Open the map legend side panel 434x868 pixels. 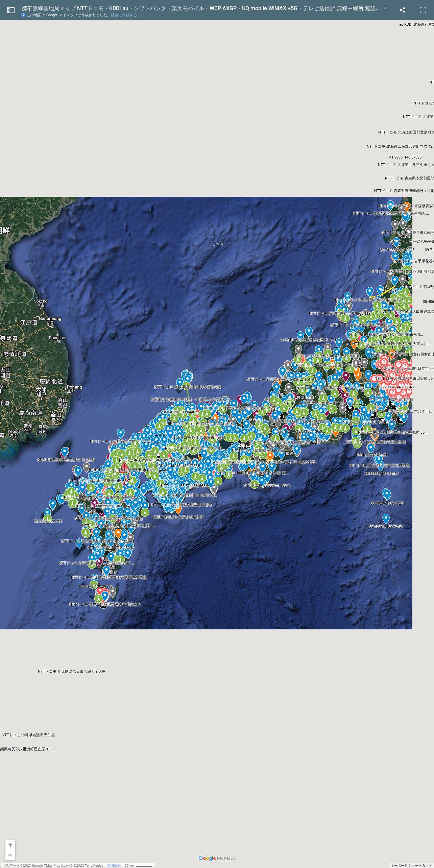[10, 10]
